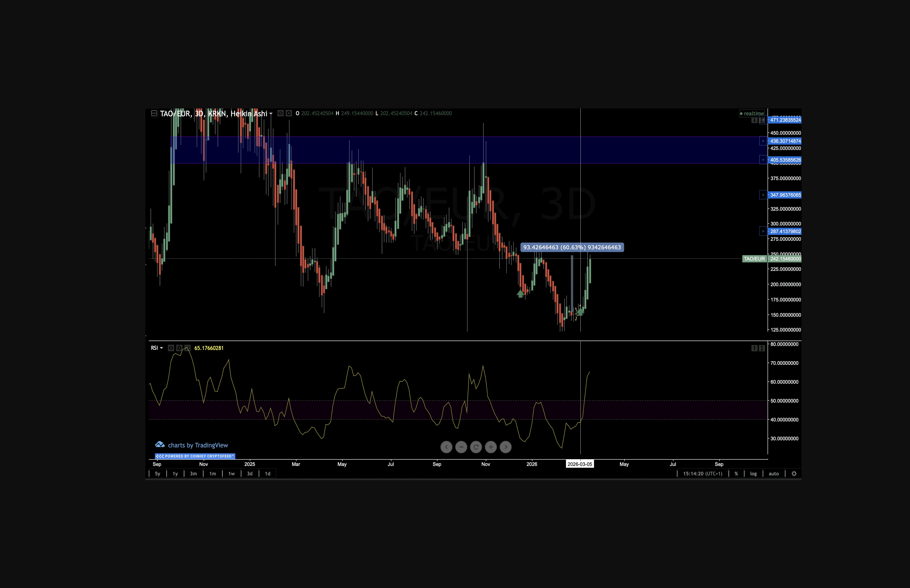
Task: Enable auto scale mode
Action: click(773, 473)
